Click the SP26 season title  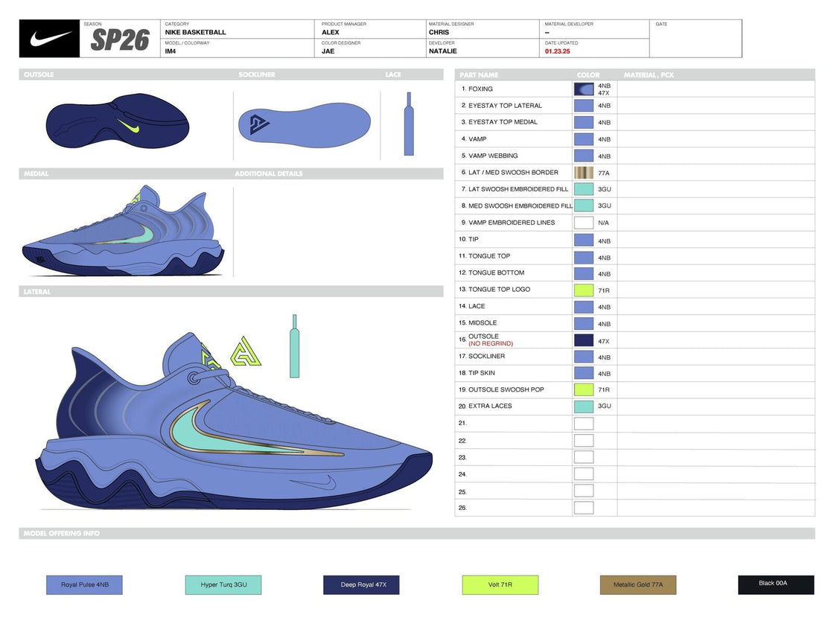click(x=120, y=40)
